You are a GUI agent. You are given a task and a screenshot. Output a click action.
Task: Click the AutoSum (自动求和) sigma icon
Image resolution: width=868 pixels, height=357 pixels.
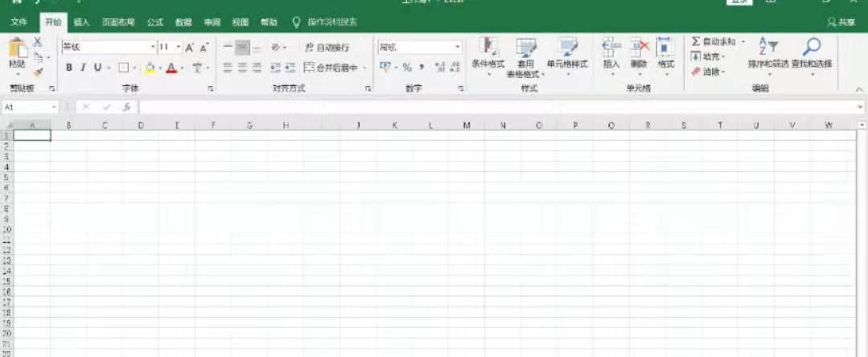[x=696, y=42]
